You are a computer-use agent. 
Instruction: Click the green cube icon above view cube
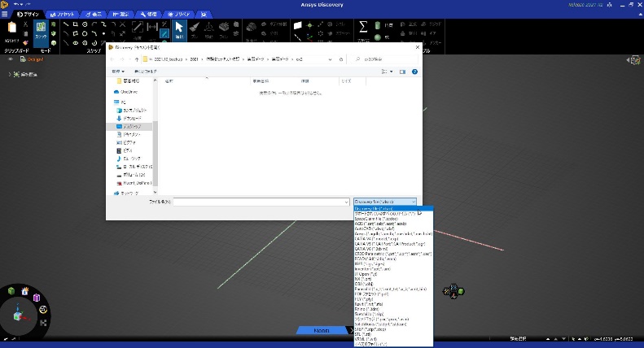point(11,290)
